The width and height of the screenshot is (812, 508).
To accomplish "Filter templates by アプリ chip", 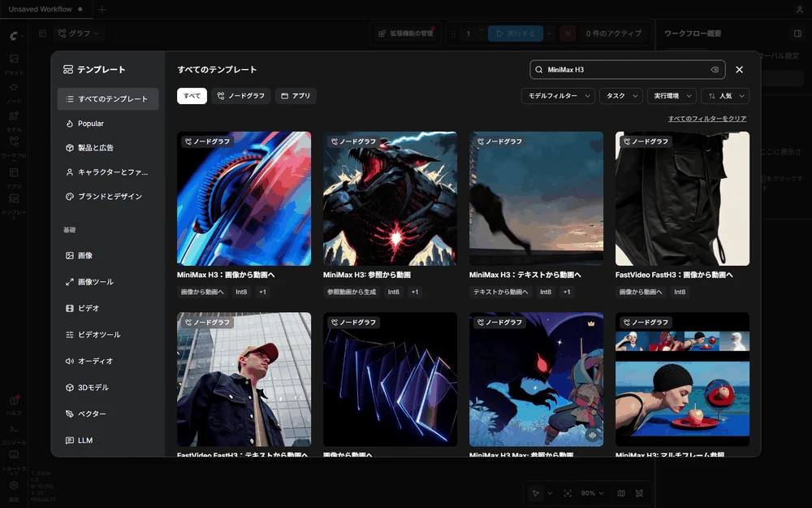I will (x=296, y=96).
